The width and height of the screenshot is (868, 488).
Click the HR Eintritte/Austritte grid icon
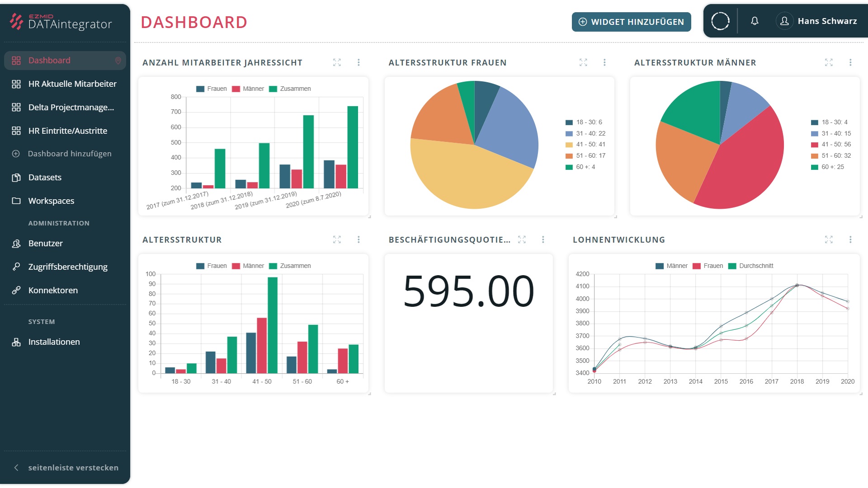pyautogui.click(x=16, y=131)
